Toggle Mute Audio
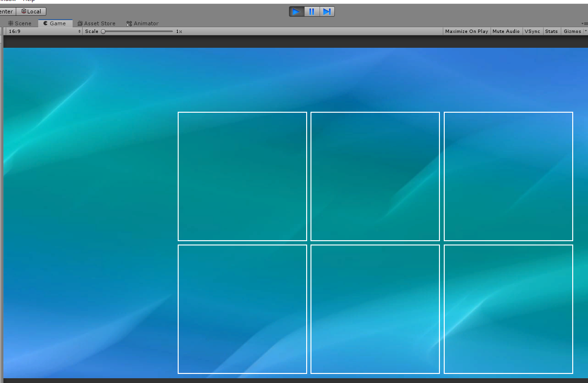588x383 pixels. [x=506, y=31]
